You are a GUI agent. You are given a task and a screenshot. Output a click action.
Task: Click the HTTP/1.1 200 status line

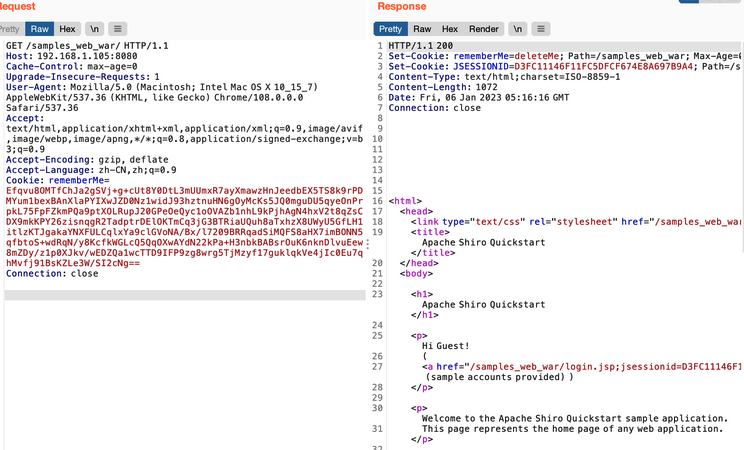pyautogui.click(x=420, y=46)
